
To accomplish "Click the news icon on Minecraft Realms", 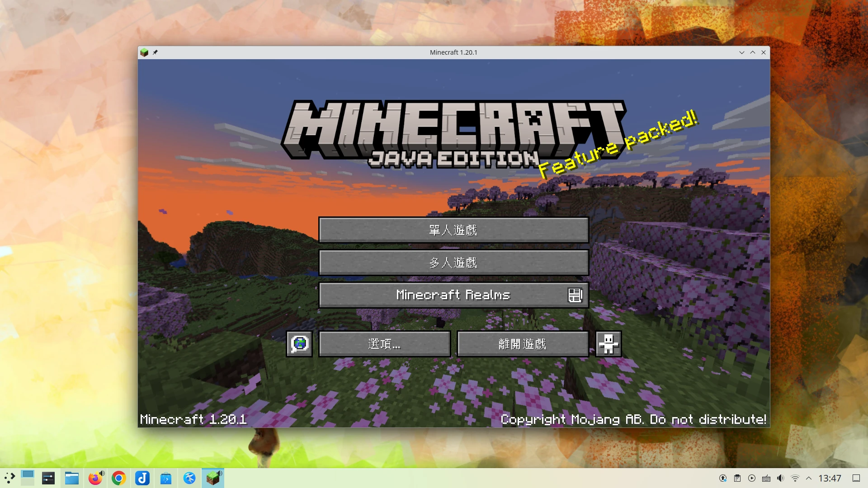I will pos(575,295).
